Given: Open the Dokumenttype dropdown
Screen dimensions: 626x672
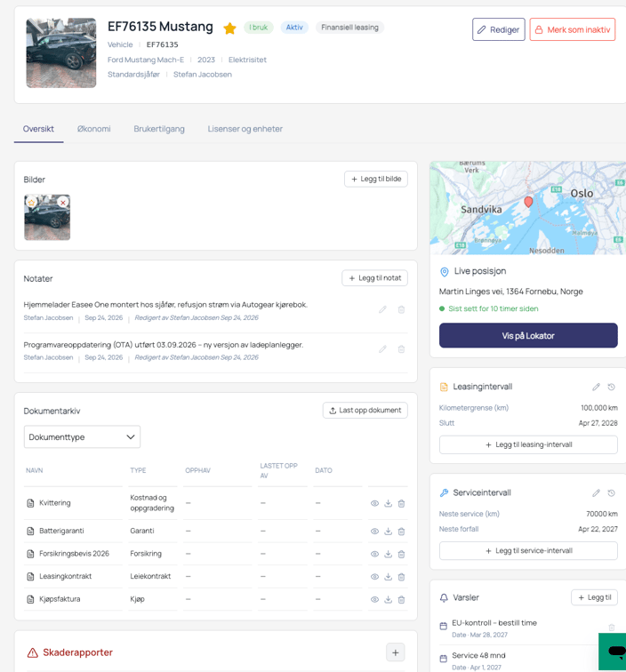Looking at the screenshot, I should tap(82, 436).
